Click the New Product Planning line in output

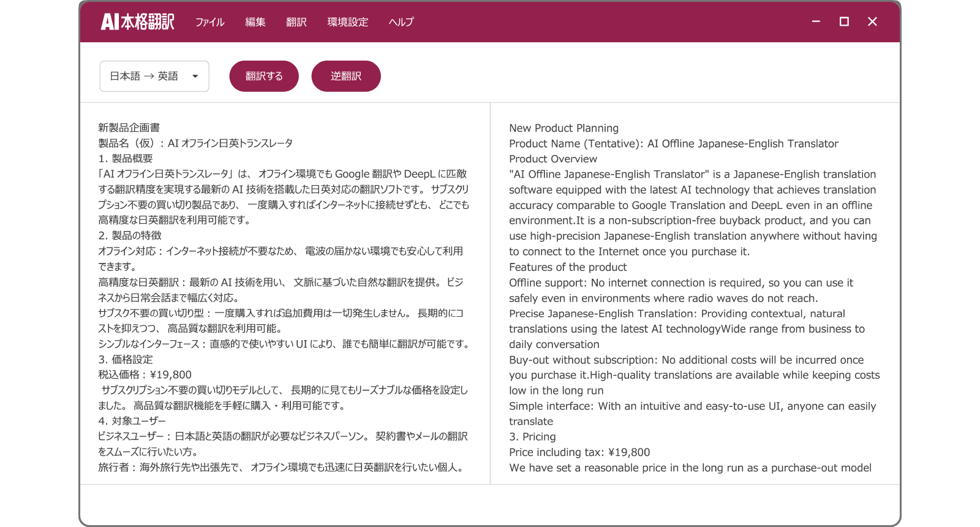[563, 128]
